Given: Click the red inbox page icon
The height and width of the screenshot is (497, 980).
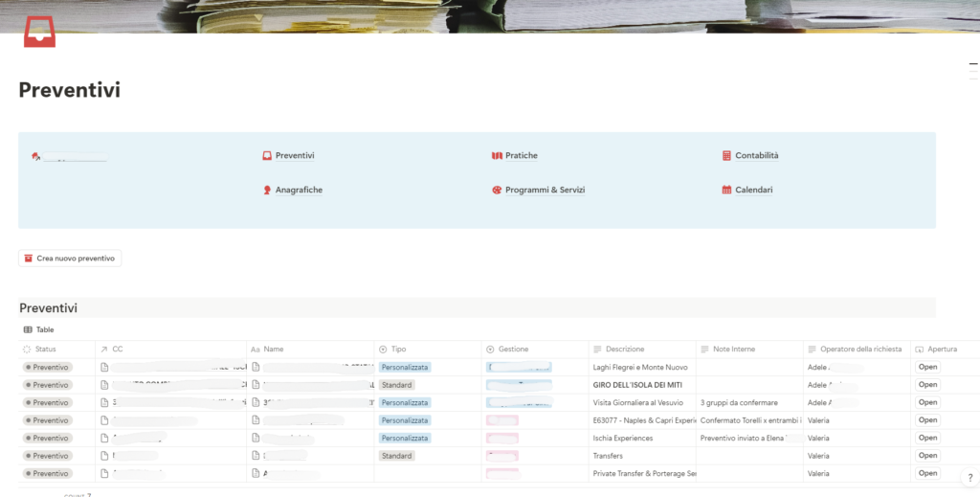Looking at the screenshot, I should pyautogui.click(x=39, y=32).
